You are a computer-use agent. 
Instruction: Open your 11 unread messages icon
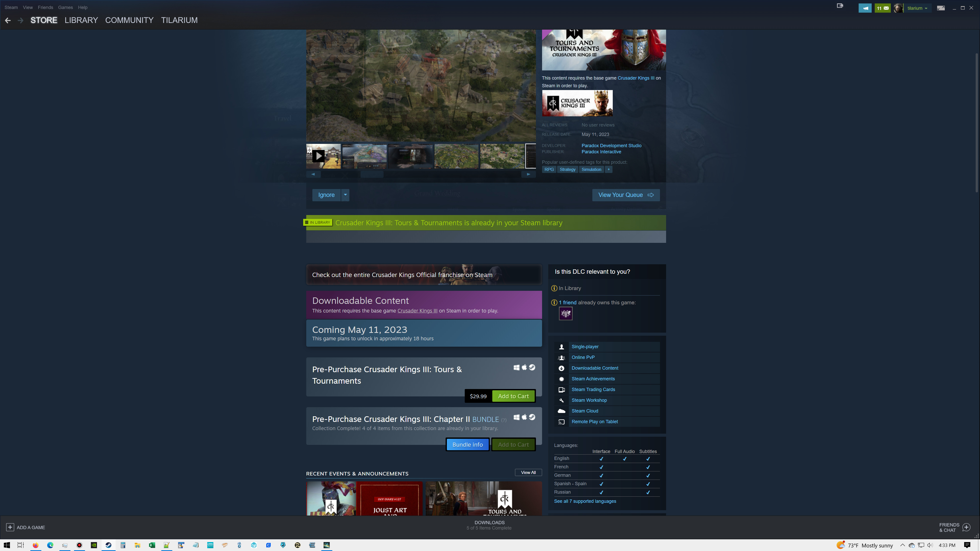[883, 8]
